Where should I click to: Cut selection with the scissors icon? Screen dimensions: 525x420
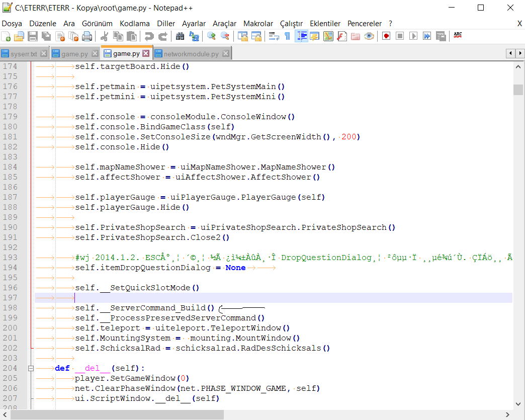[104, 36]
